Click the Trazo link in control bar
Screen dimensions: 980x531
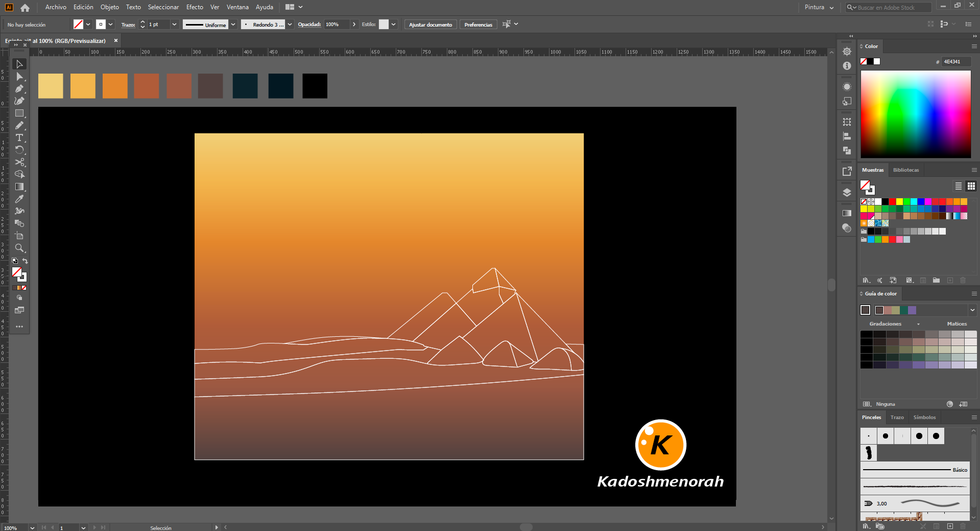click(x=128, y=25)
